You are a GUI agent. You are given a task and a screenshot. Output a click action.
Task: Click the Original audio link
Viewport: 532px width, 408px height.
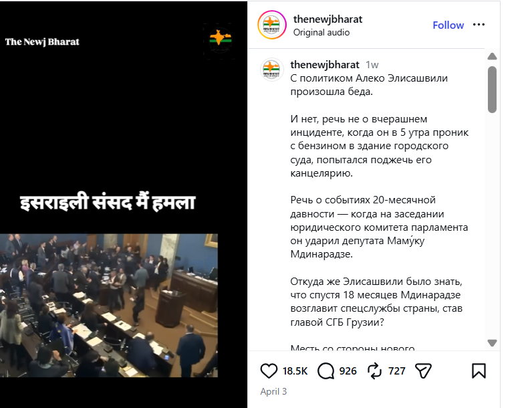click(321, 32)
